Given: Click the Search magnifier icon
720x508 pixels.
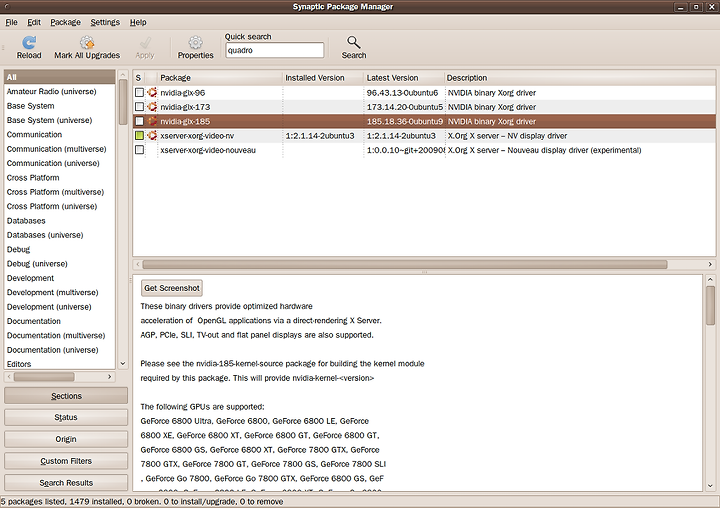Looking at the screenshot, I should (354, 42).
